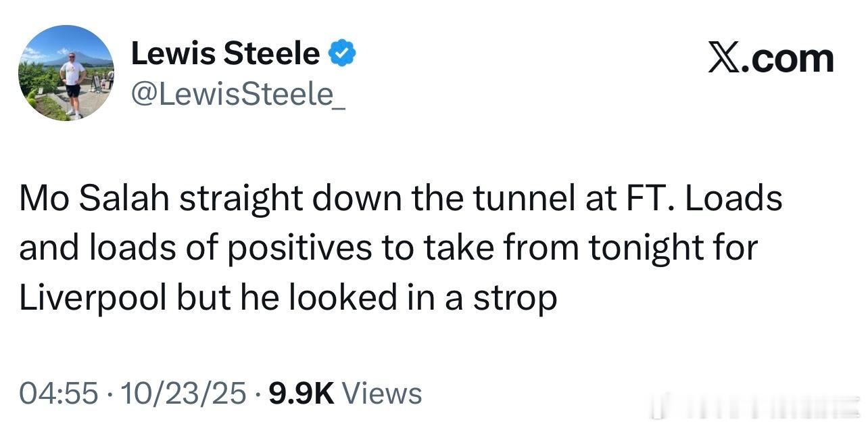Click Lewis Steele's profile picture
The image size is (868, 428).
(x=66, y=74)
